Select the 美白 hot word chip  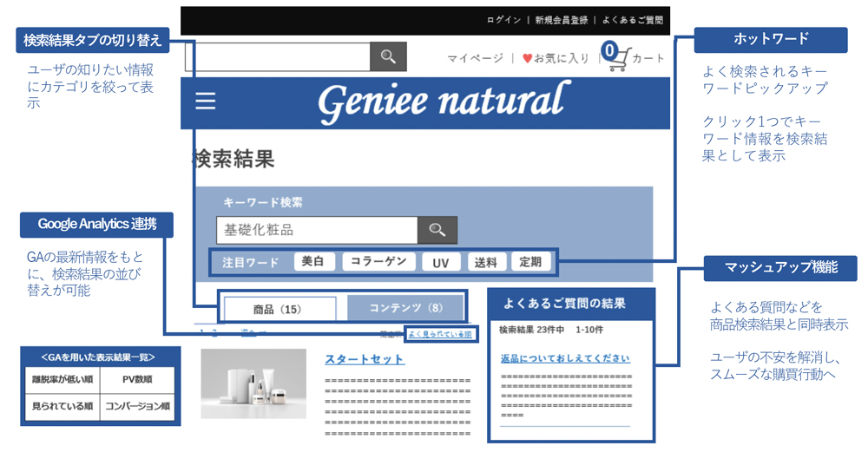tap(313, 262)
